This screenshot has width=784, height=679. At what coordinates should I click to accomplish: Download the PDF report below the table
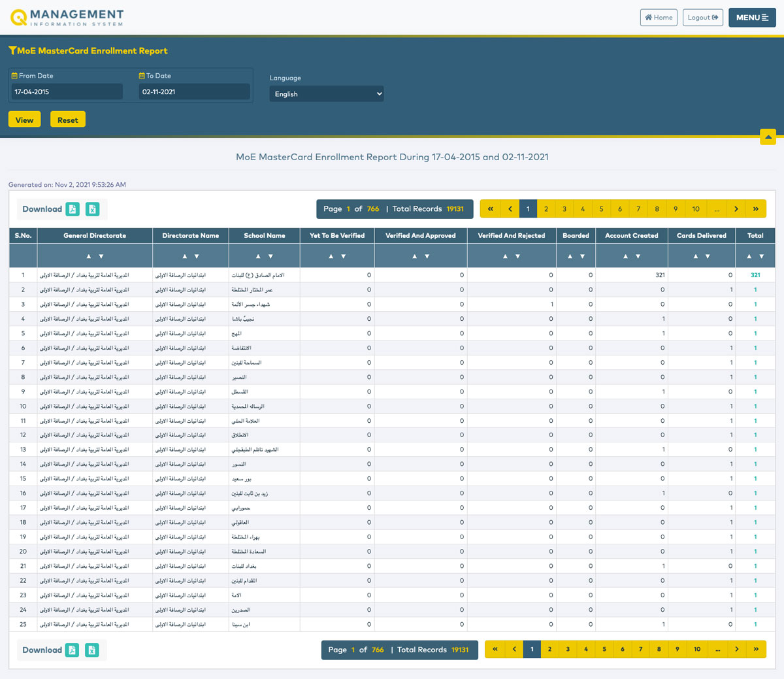tap(73, 650)
